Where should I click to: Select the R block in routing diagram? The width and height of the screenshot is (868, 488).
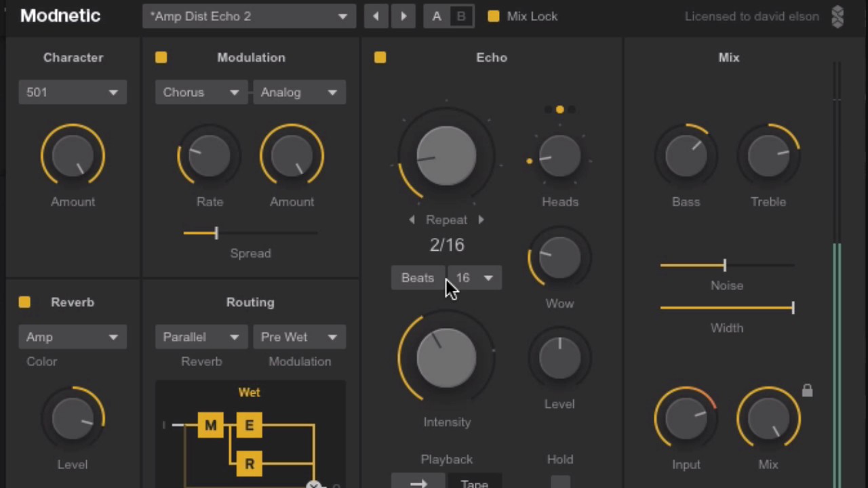point(249,464)
